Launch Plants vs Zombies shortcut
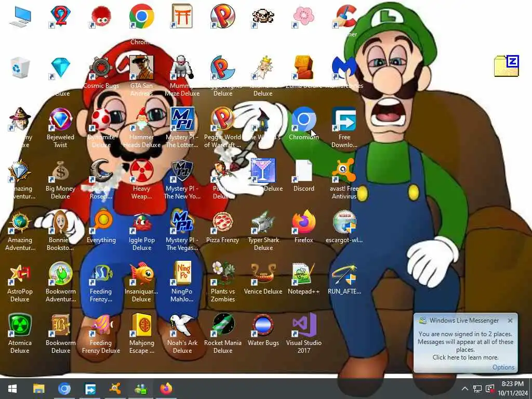 pos(222,273)
